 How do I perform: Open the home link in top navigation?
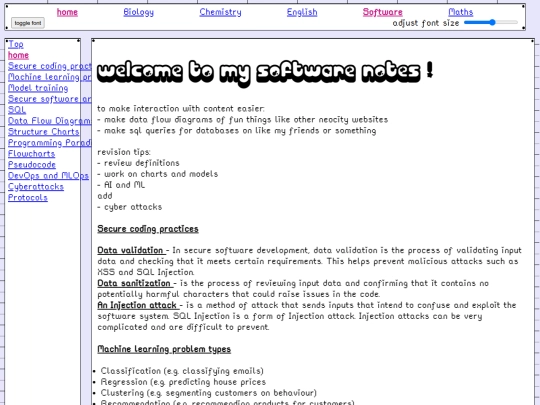coord(67,12)
